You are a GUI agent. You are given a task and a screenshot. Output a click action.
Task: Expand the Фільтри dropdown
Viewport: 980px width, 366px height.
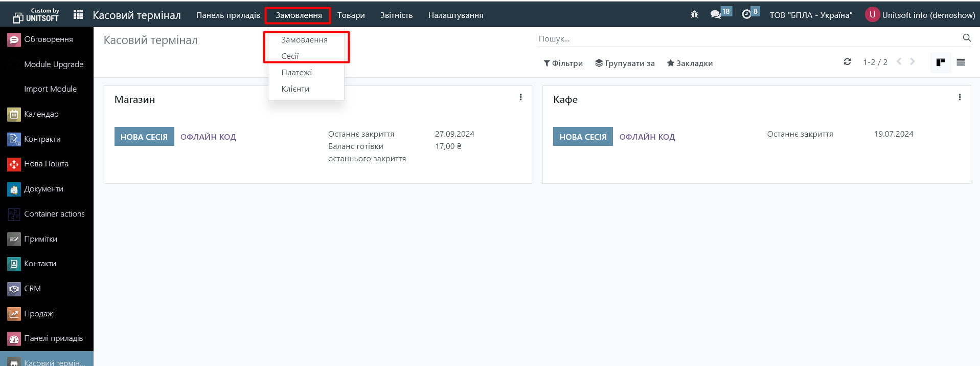click(563, 63)
